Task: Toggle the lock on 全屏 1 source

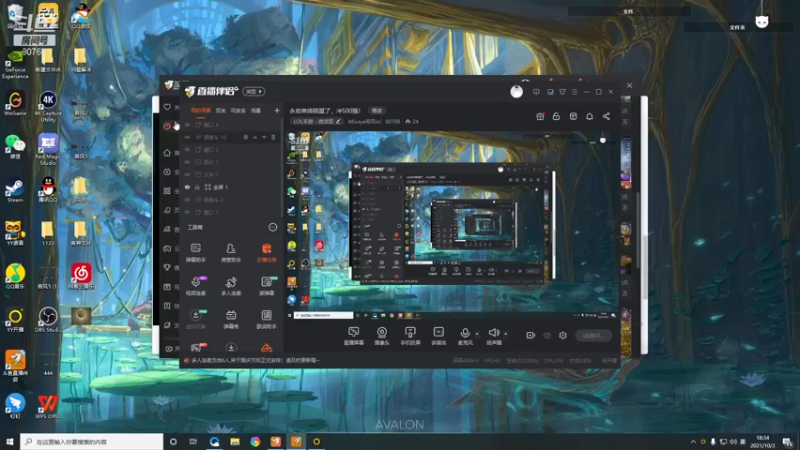Action: click(197, 187)
